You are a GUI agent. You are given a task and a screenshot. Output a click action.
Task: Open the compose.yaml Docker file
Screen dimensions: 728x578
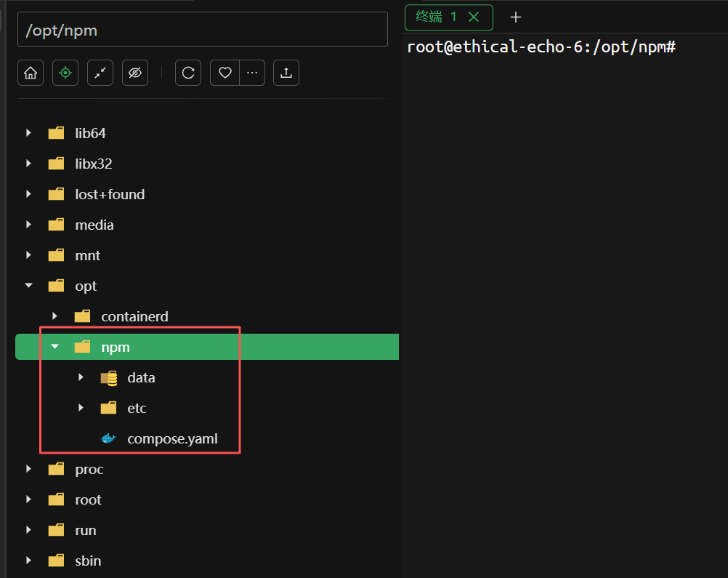click(x=172, y=438)
